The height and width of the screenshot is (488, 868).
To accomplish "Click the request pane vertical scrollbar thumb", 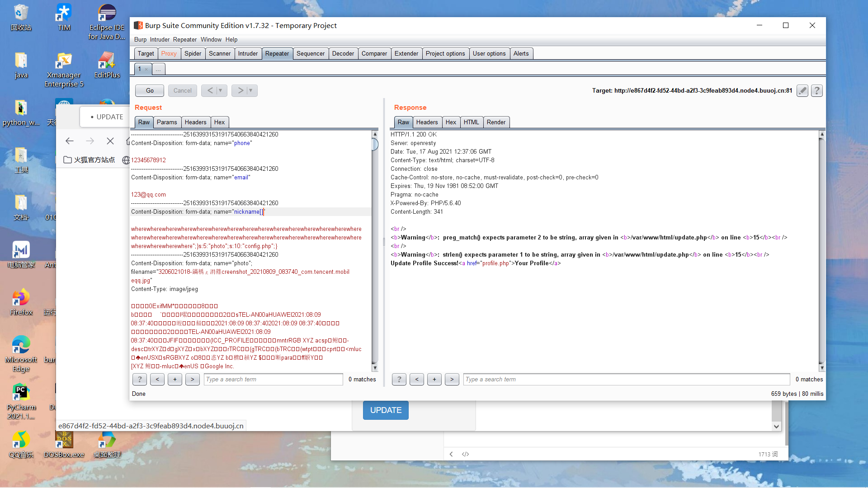I will click(375, 145).
